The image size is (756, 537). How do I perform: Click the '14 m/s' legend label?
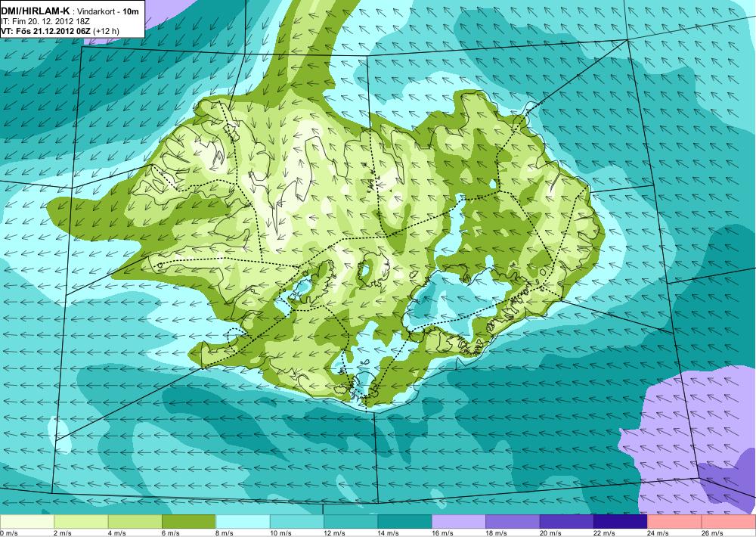pos(389,533)
